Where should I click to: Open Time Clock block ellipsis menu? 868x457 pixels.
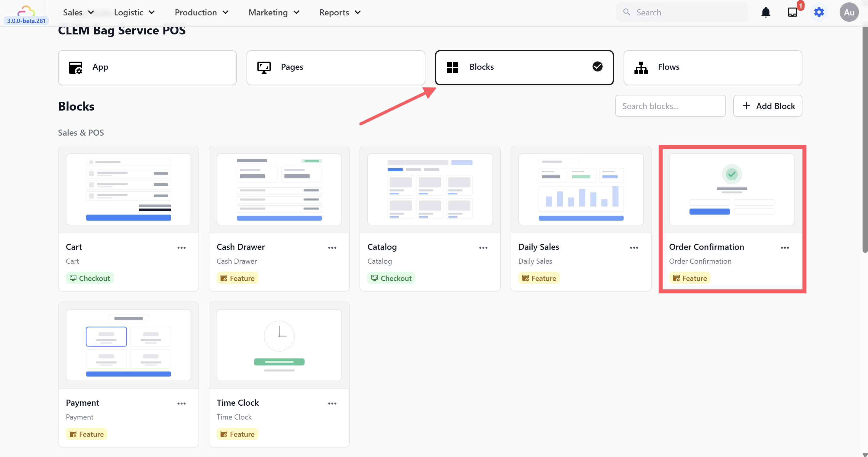click(332, 404)
